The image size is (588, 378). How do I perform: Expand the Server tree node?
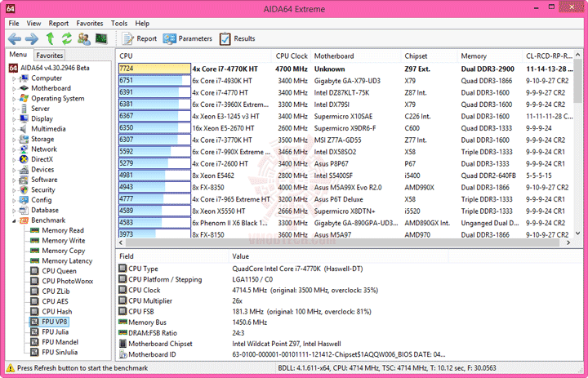tap(14, 109)
